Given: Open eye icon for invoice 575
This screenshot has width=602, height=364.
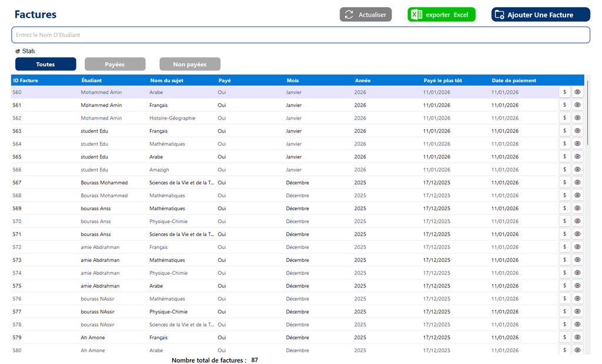Looking at the screenshot, I should [x=577, y=286].
